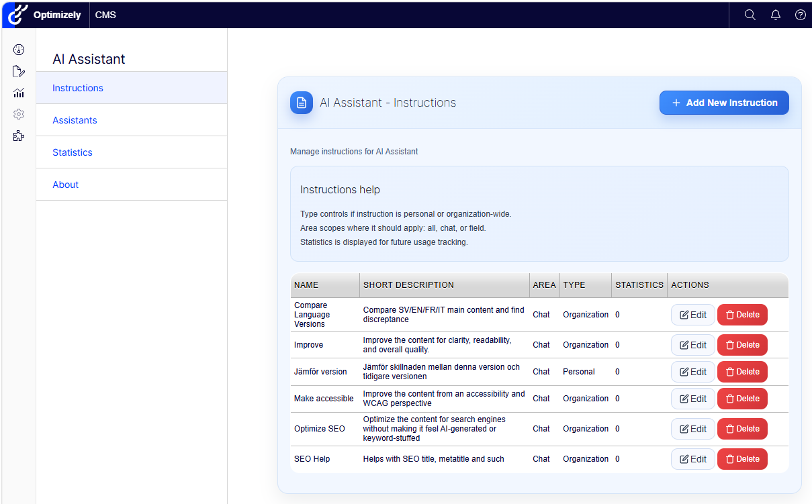Click 'Compare SV/EN/FR/IT main content' description
This screenshot has height=504, width=812.
tap(443, 315)
